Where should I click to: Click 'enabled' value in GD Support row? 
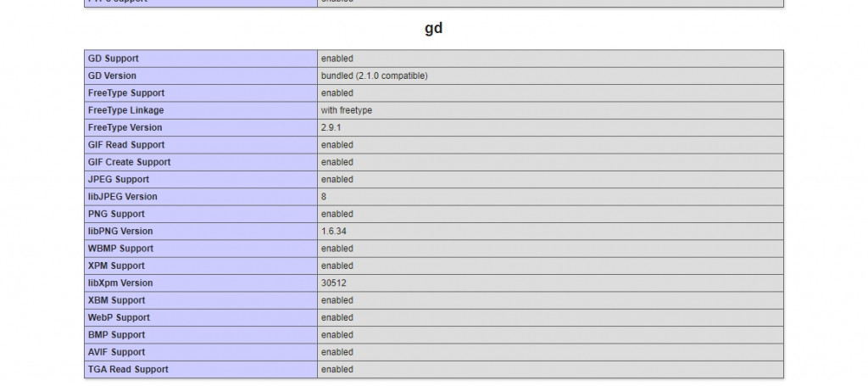tap(337, 59)
